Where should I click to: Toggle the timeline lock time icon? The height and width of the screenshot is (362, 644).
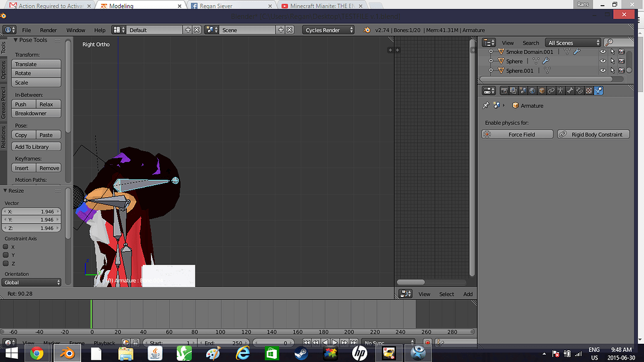136,342
